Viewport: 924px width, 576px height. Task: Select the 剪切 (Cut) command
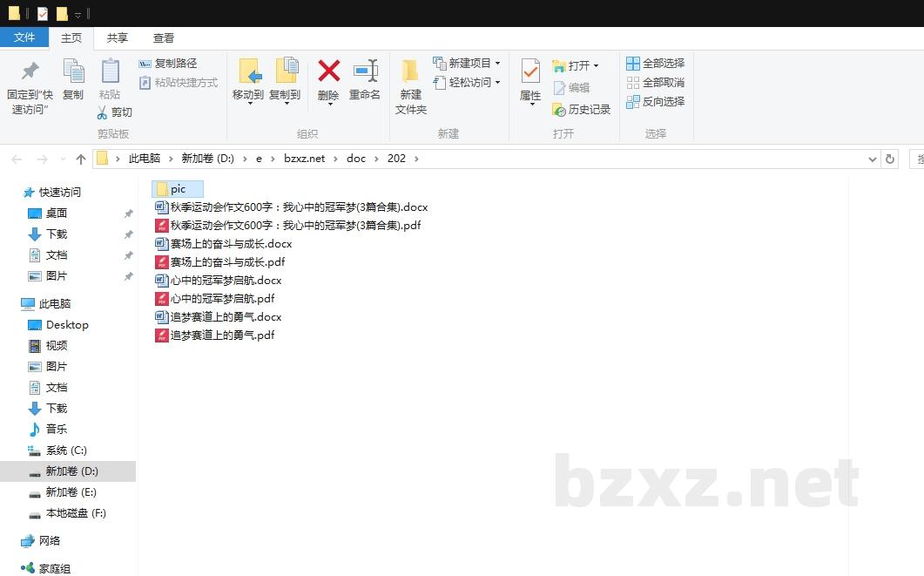coord(114,112)
